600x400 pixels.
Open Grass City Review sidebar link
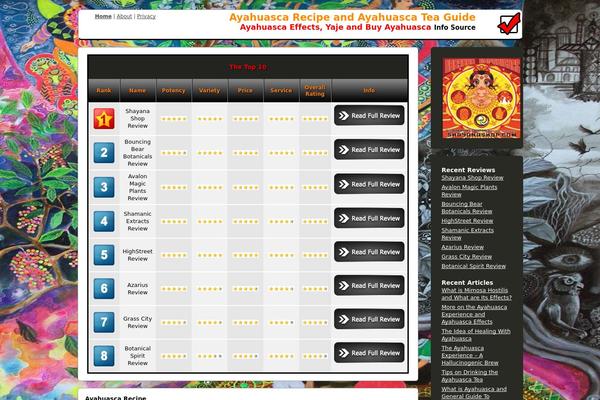466,257
